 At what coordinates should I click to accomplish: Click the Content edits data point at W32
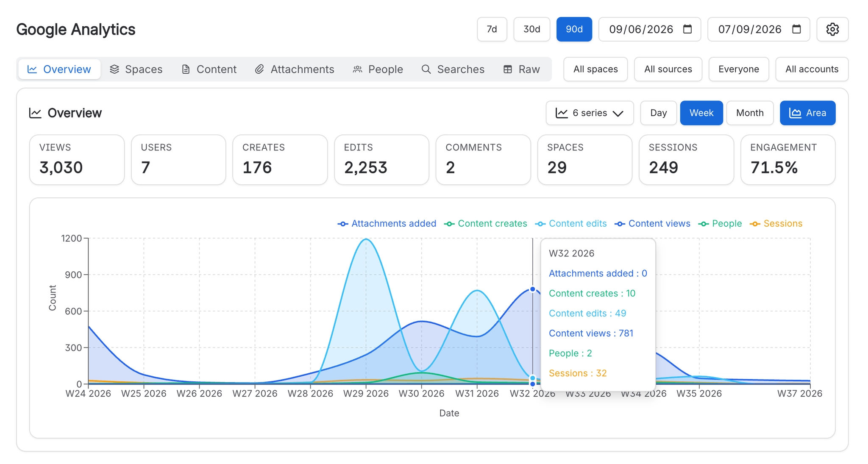tap(533, 378)
